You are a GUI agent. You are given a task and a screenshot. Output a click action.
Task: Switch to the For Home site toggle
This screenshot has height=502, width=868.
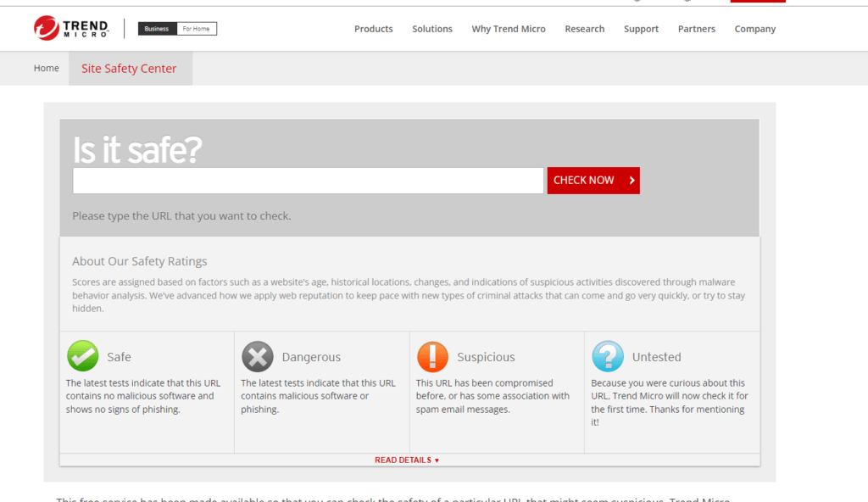(197, 29)
